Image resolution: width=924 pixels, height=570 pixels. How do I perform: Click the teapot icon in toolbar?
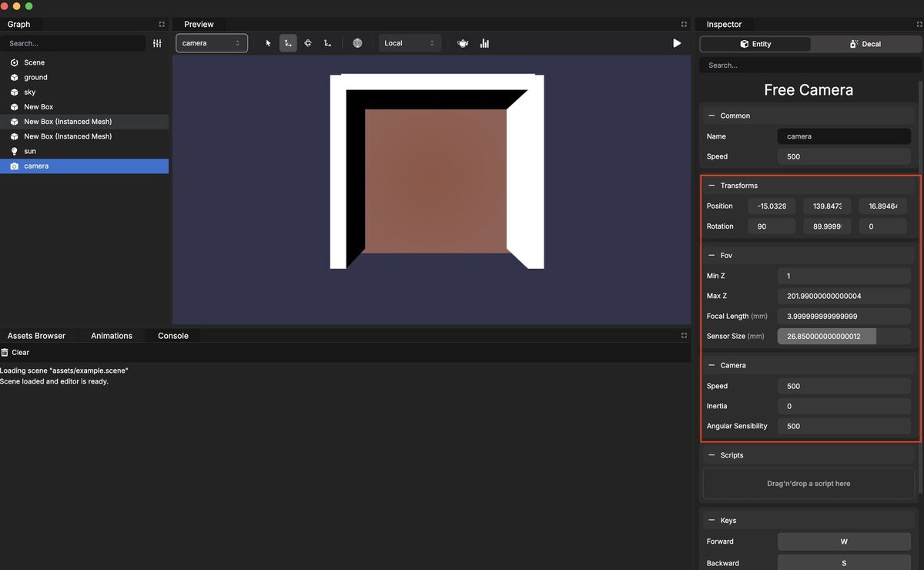click(x=463, y=43)
